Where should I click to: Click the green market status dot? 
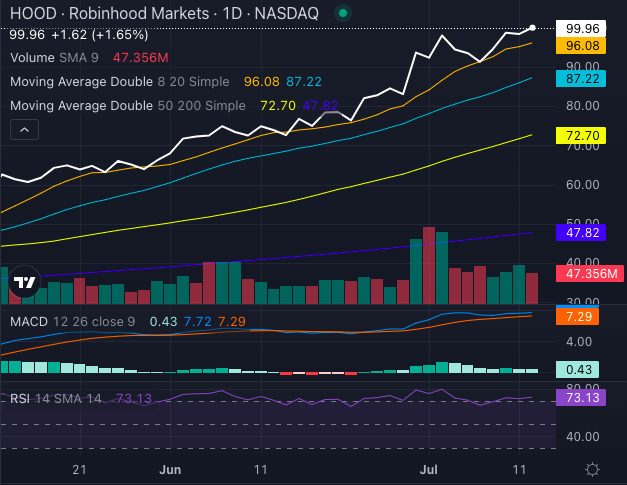343,13
